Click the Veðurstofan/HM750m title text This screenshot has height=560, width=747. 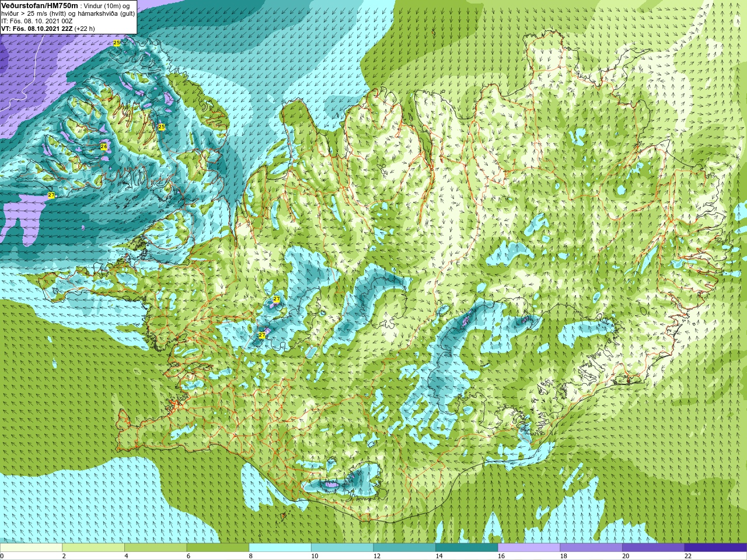[39, 6]
